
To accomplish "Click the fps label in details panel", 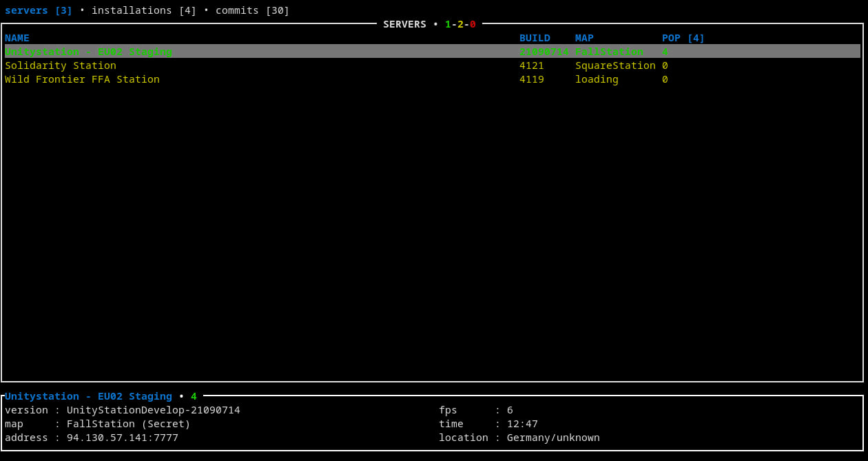I will 448,410.
